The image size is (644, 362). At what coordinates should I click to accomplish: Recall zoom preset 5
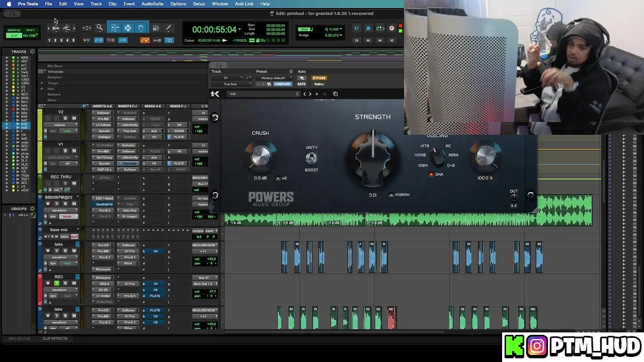[73, 40]
